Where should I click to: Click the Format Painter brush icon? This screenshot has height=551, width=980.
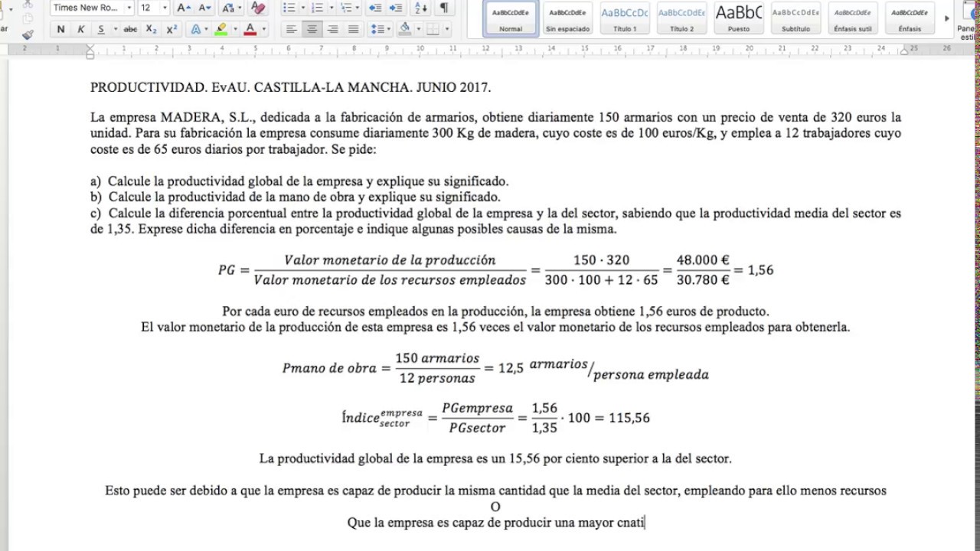[28, 34]
